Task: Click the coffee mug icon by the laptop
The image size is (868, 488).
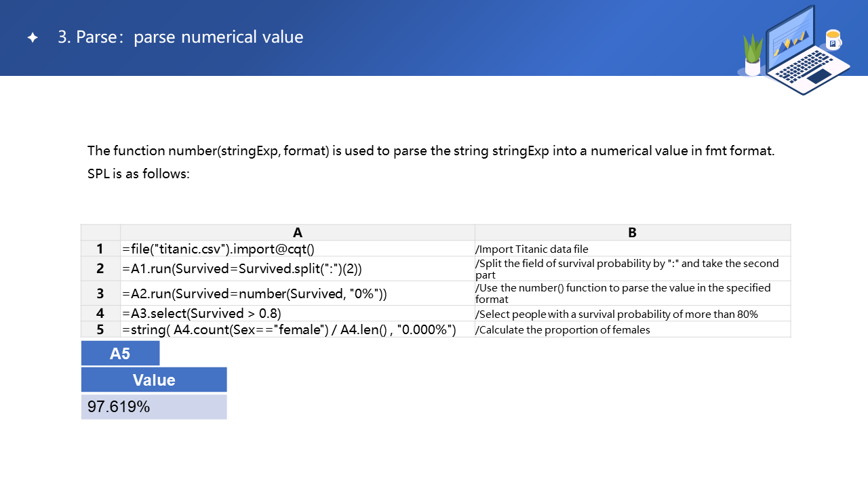Action: 833,40
